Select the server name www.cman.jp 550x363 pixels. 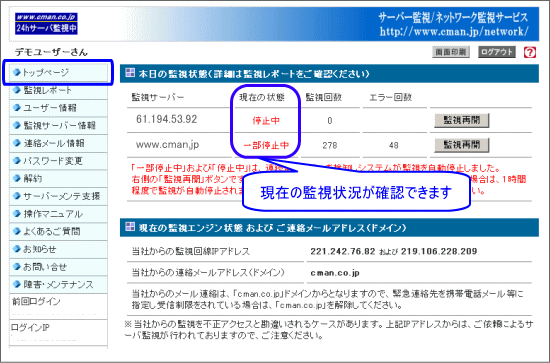point(167,144)
